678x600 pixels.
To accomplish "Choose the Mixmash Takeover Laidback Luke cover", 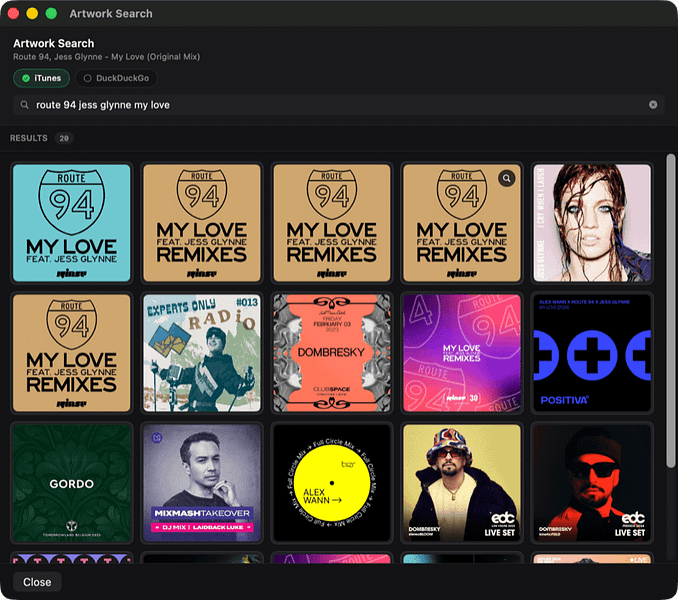I will [x=202, y=483].
